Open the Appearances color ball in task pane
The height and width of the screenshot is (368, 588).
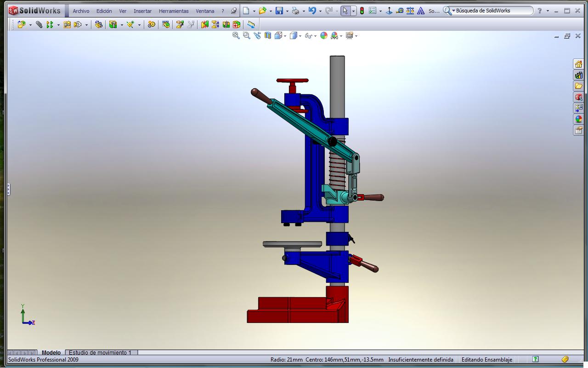(x=578, y=119)
